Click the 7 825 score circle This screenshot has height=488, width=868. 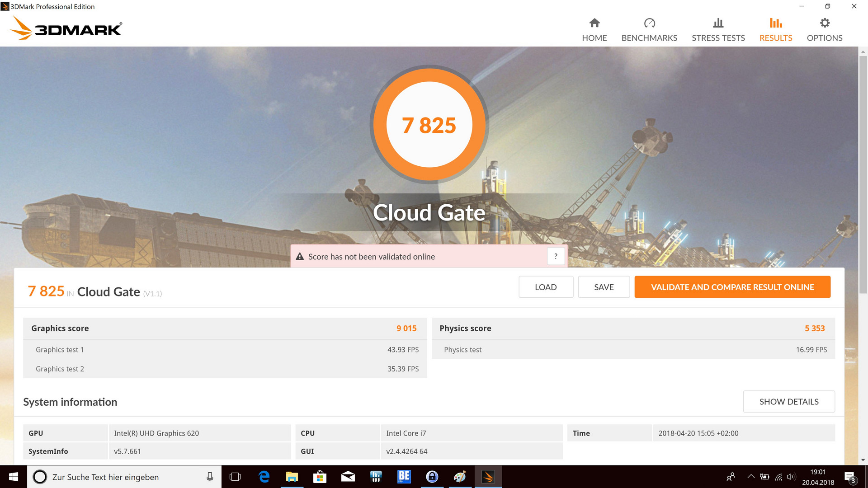pos(429,125)
